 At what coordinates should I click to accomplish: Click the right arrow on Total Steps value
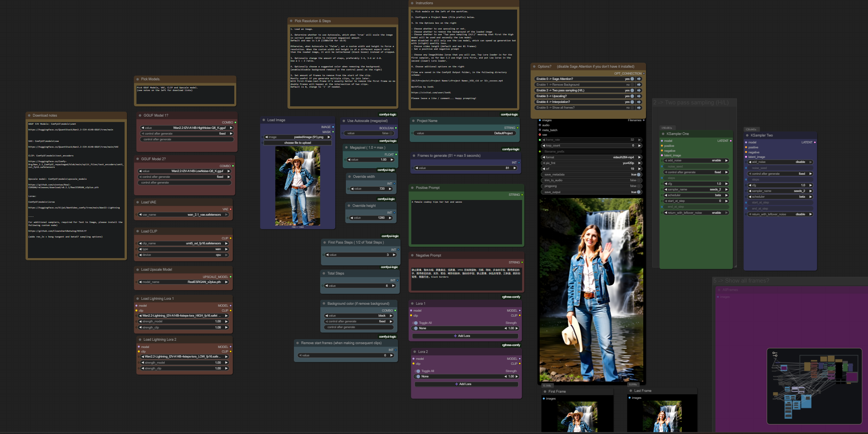click(394, 286)
